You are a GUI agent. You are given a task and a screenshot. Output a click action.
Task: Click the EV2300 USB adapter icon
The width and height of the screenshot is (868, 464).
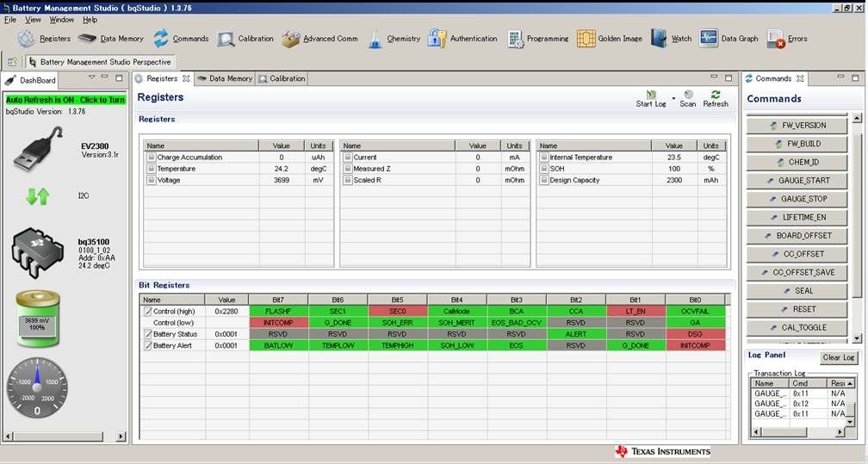point(38,148)
